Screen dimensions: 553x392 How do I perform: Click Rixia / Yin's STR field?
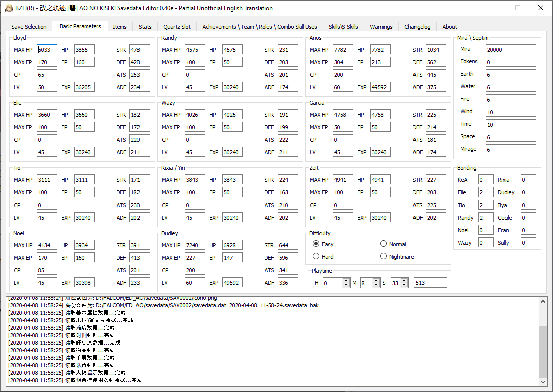[288, 180]
